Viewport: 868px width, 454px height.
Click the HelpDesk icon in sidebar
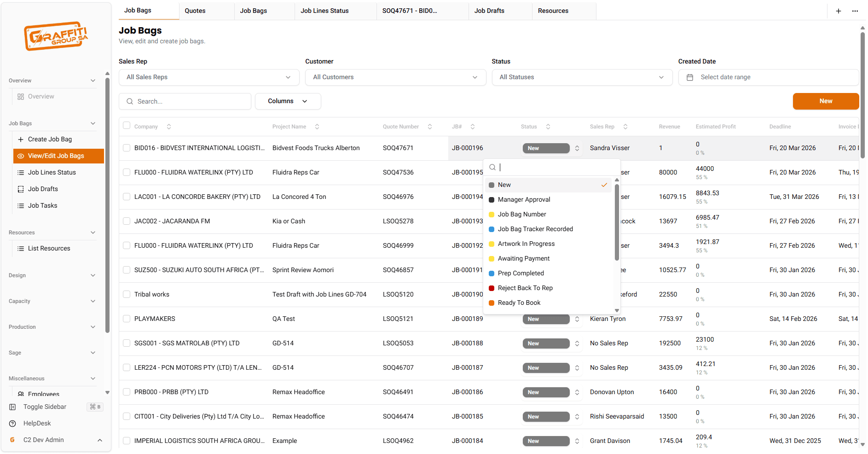tap(13, 424)
